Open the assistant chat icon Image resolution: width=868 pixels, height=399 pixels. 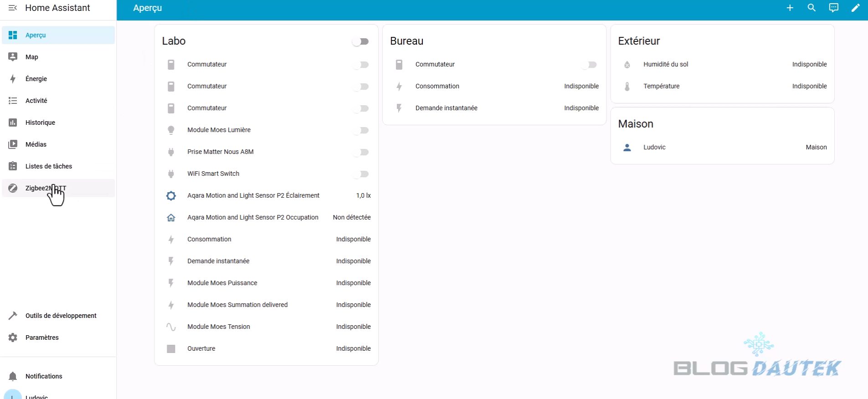[833, 8]
